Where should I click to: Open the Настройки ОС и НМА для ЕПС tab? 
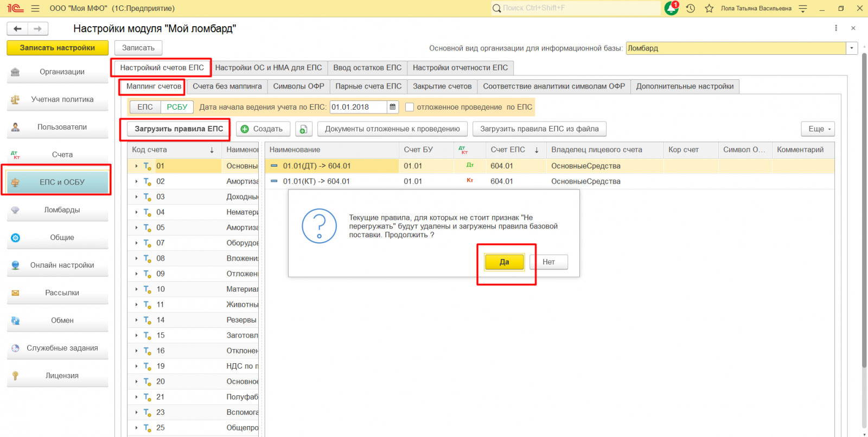(269, 68)
